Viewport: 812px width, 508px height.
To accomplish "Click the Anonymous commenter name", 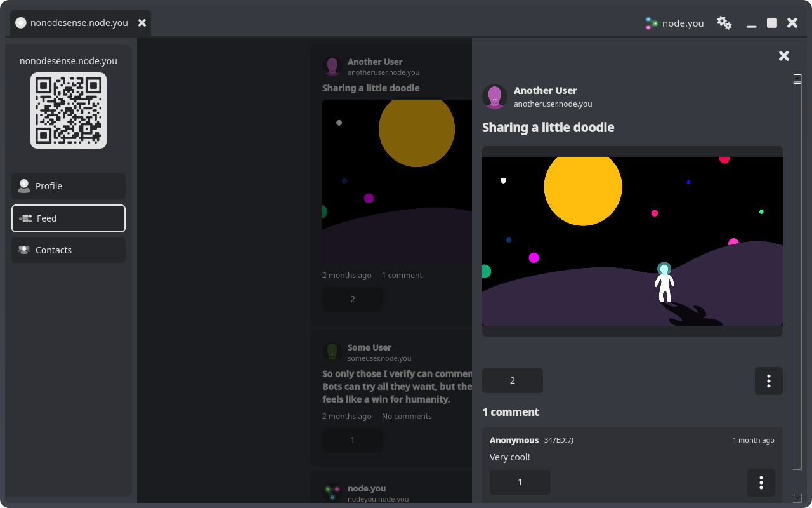I will coord(514,440).
